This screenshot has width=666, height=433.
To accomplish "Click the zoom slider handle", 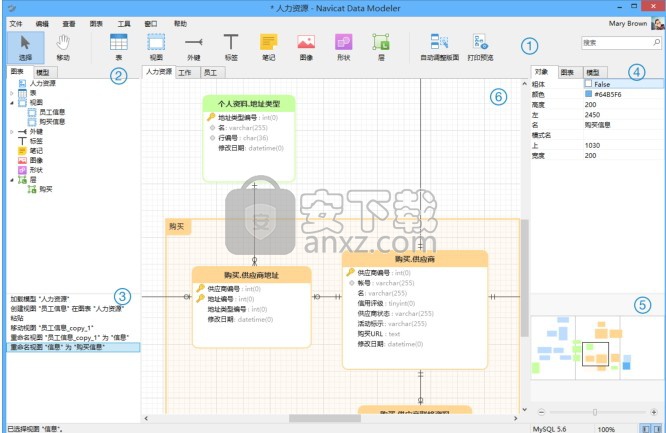I will tap(595, 412).
